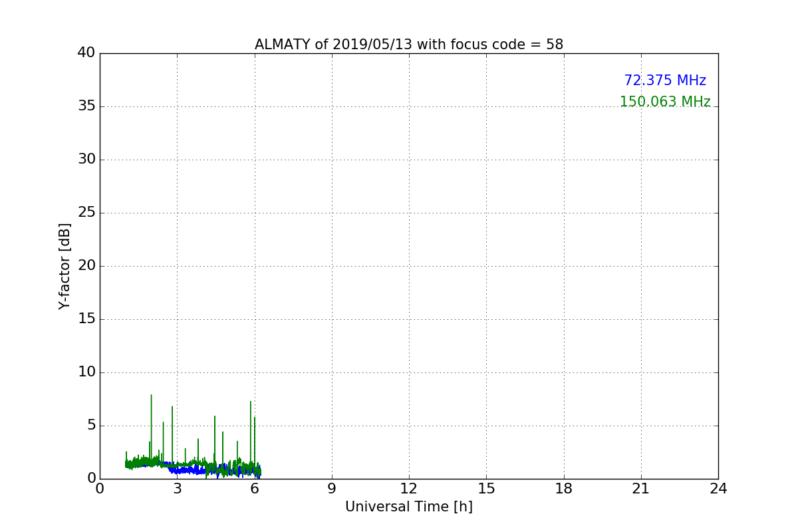
Task: Click x-axis tick label '21'
Action: click(641, 489)
